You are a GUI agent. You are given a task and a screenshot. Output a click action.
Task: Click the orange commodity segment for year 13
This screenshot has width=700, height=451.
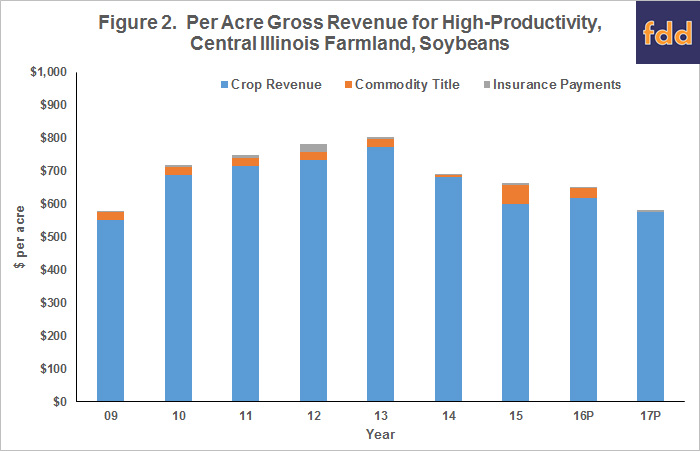(x=381, y=143)
